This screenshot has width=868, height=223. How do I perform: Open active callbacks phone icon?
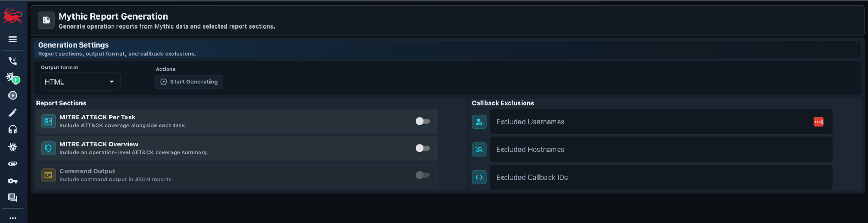[x=13, y=61]
